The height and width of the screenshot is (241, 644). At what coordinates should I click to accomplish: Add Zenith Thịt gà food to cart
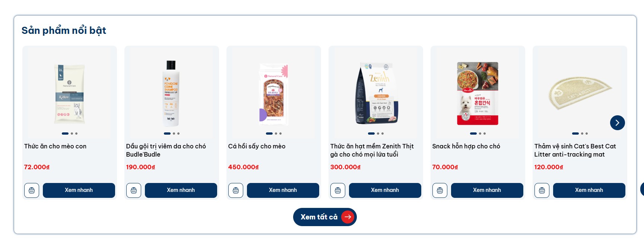(338, 190)
